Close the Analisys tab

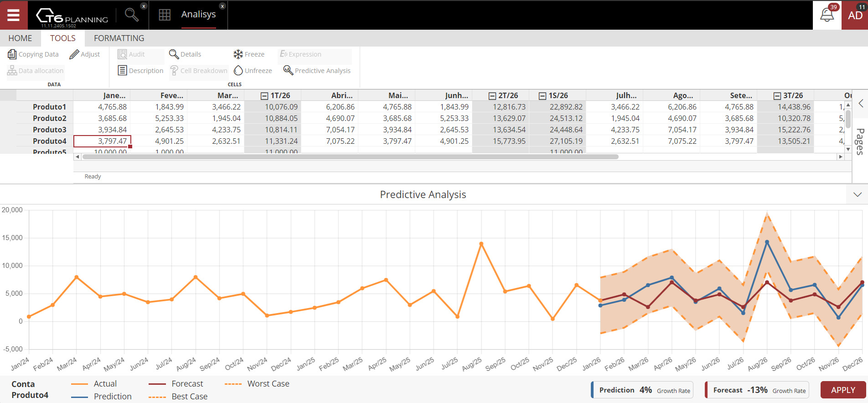(x=222, y=6)
